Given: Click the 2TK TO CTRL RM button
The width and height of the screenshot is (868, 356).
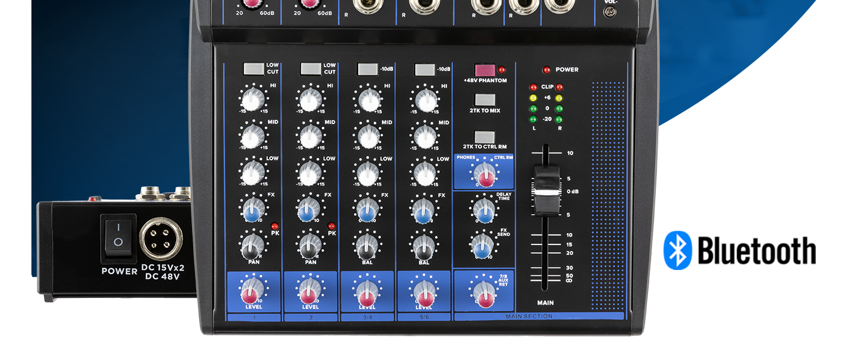Looking at the screenshot, I should pos(484,136).
